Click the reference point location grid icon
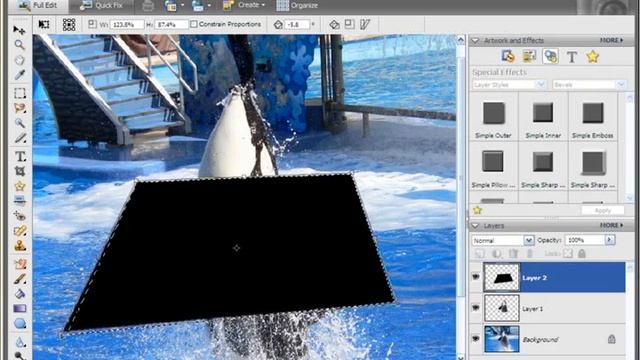Viewport: 640px width, 360px height. 69,24
